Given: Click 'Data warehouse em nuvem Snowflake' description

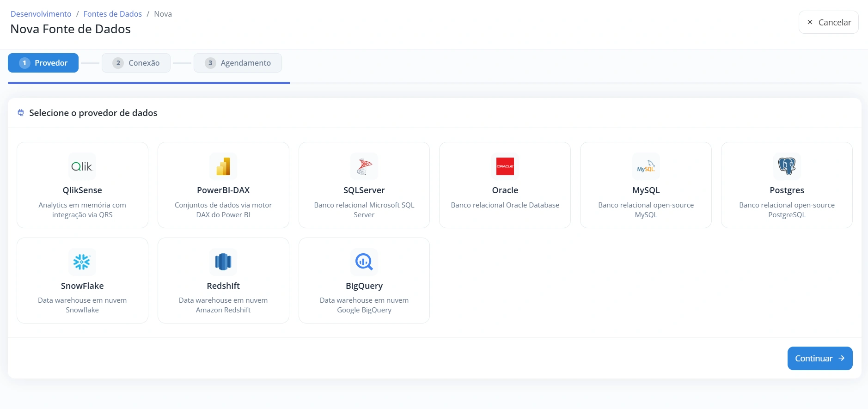Looking at the screenshot, I should point(82,305).
